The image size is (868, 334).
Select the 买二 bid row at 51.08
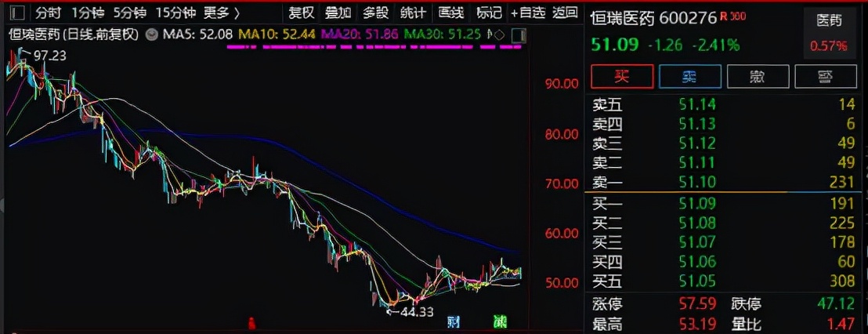click(x=724, y=223)
